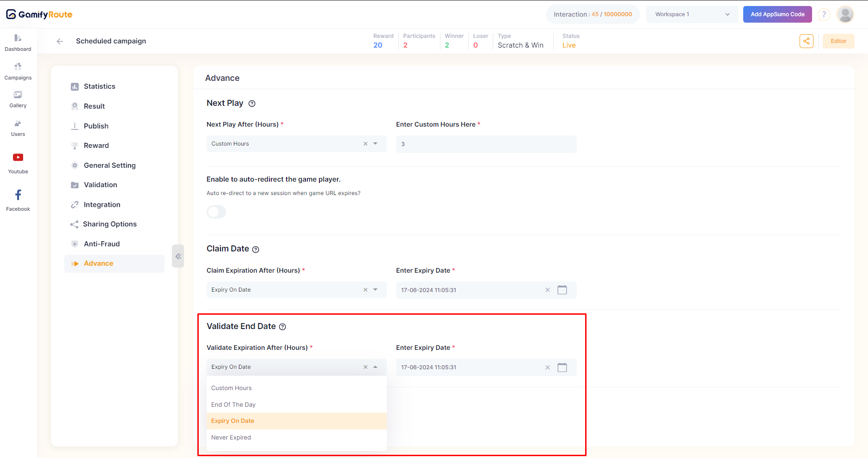Click the user profile avatar
Viewport: 868px width, 458px height.
click(845, 14)
